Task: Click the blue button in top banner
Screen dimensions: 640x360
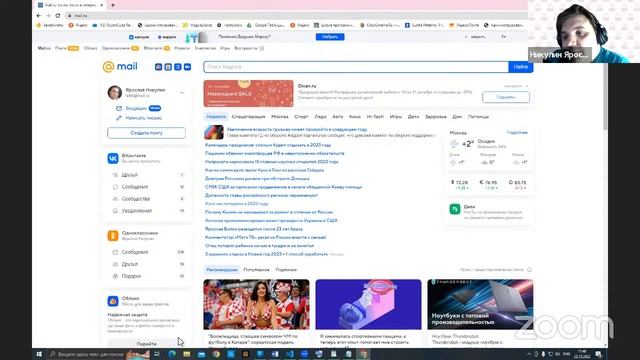Action: point(330,37)
